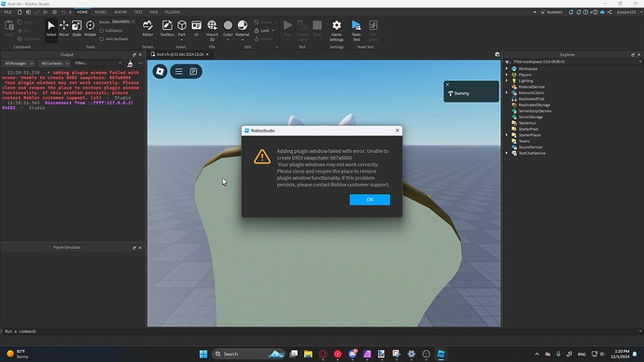Viewport: 644px width, 362px height.
Task: Select Dummy in the player list
Action: pos(462,93)
